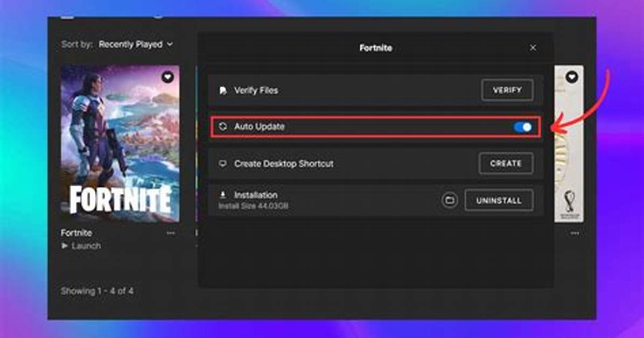Viewport: 644px width, 338px height.
Task: Click the Showing 1 - 4 of 4 text
Action: (x=97, y=291)
